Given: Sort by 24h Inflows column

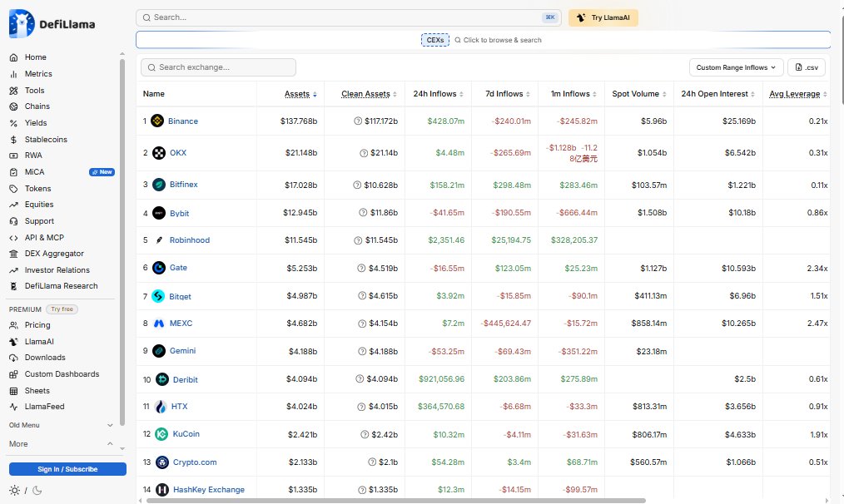Looking at the screenshot, I should pyautogui.click(x=438, y=94).
